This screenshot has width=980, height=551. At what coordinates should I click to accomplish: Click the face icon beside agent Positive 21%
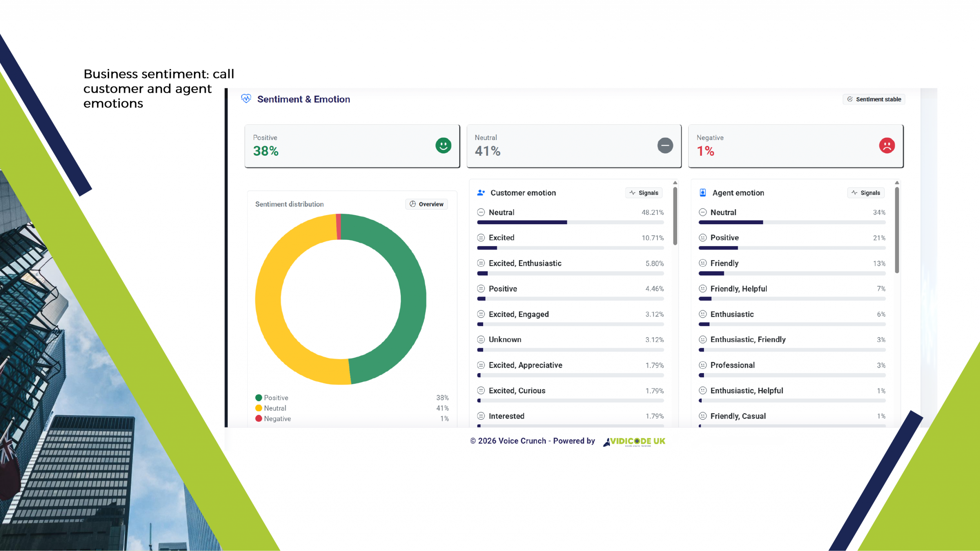(702, 238)
